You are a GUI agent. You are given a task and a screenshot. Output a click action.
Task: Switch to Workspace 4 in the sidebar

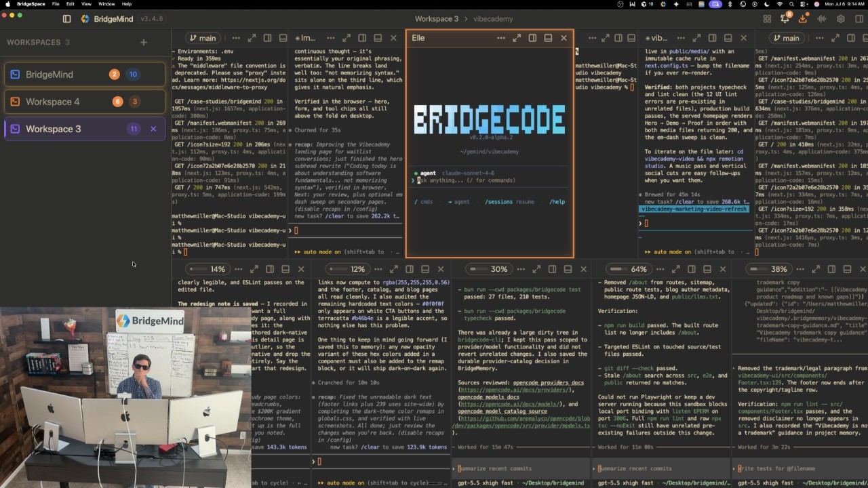(85, 102)
